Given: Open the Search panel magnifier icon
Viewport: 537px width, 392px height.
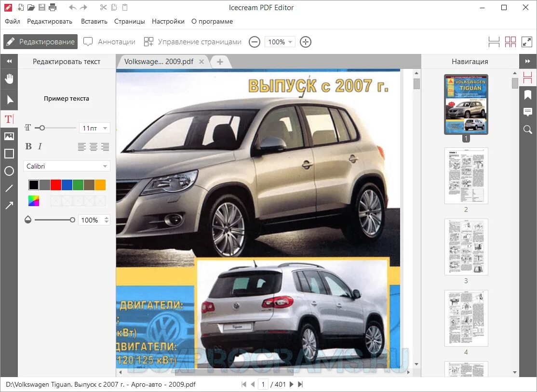Looking at the screenshot, I should pos(528,129).
